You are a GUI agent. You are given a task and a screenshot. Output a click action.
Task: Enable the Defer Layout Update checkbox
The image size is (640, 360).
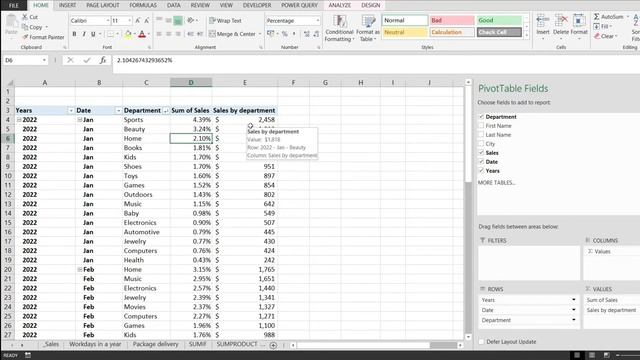point(481,342)
